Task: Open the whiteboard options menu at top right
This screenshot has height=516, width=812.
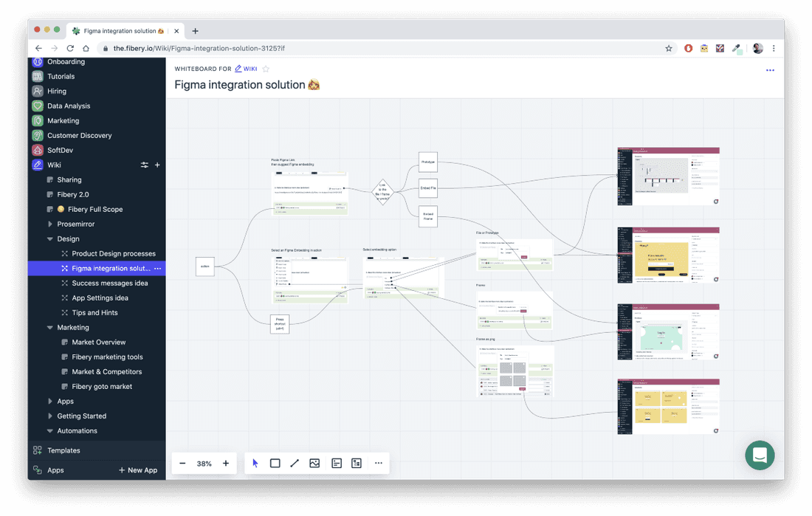Action: click(770, 69)
